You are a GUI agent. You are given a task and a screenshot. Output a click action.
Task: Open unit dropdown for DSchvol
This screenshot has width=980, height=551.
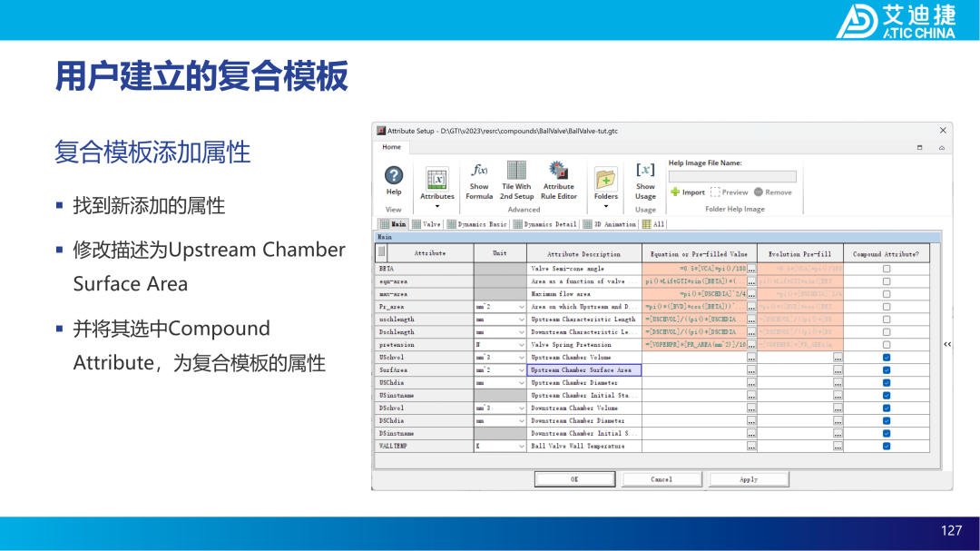pyautogui.click(x=521, y=408)
